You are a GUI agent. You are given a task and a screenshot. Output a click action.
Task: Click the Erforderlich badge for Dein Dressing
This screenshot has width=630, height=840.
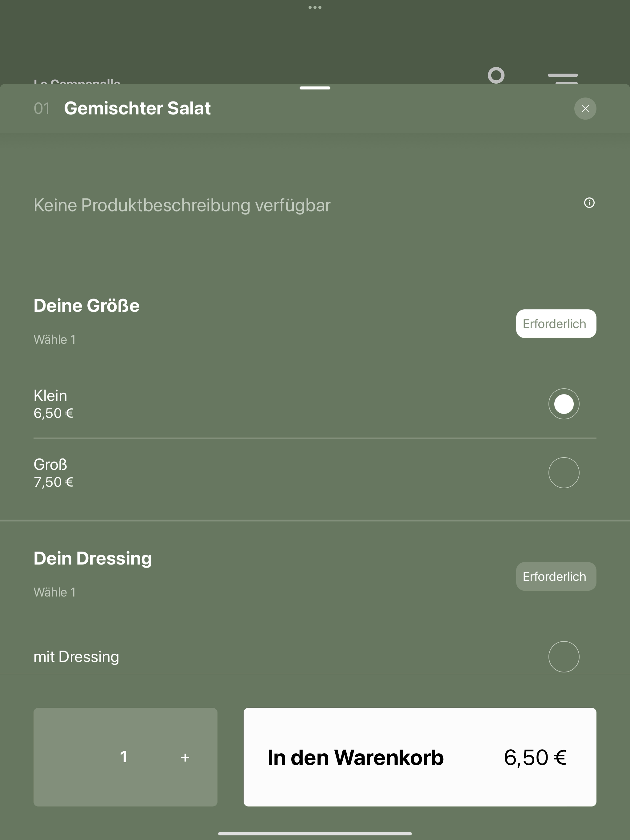[556, 576]
